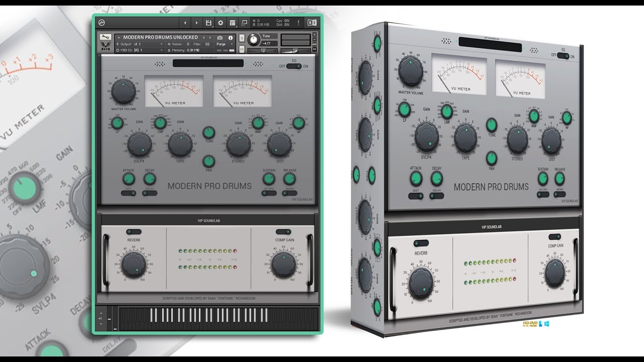The image size is (644, 362).
Task: Mute the instrument with the M button
Action: coord(242,49)
